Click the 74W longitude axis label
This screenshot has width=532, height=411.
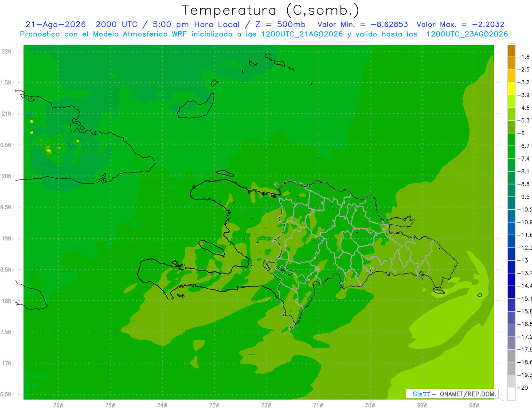point(162,405)
